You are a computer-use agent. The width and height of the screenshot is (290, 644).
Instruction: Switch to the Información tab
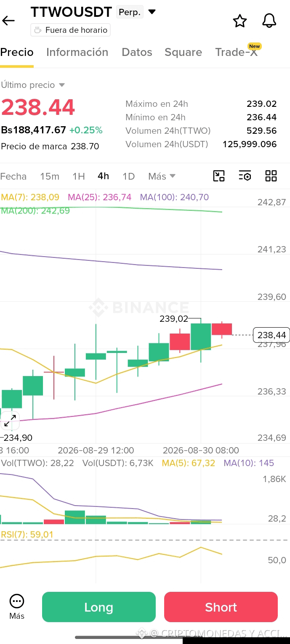coord(77,52)
